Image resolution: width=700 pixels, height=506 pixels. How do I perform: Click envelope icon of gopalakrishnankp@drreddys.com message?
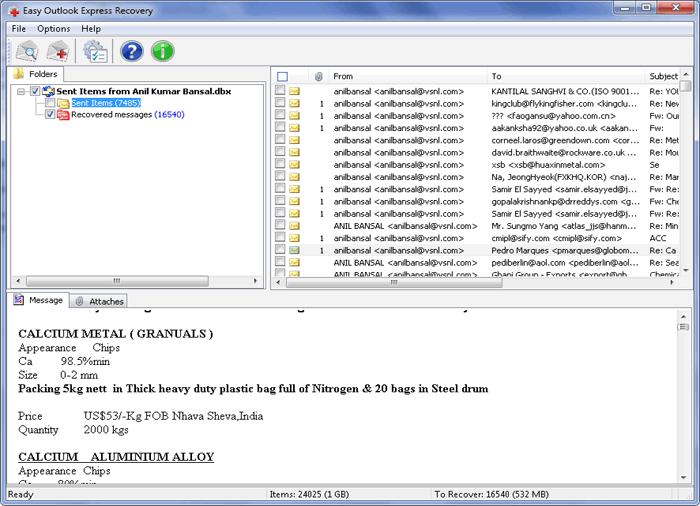[294, 201]
